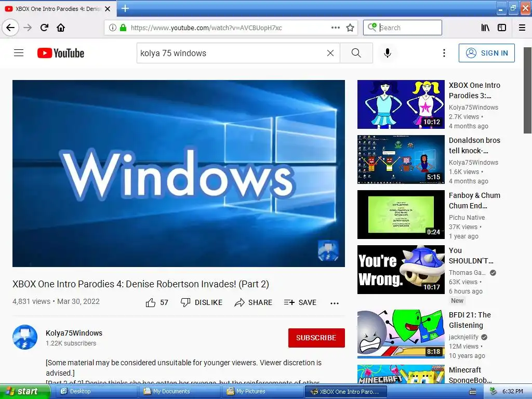The width and height of the screenshot is (532, 399).
Task: Close the XBOX One Intro Parodies tab
Action: point(108,9)
